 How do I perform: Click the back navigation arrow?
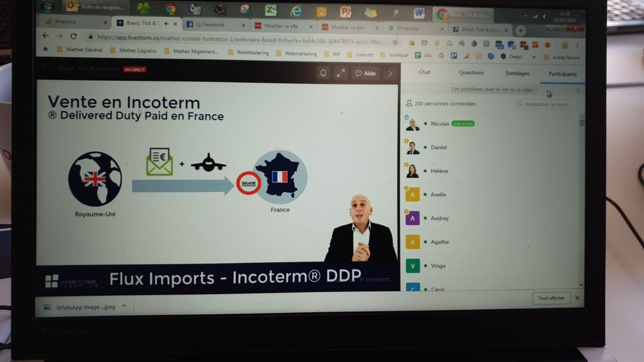click(46, 35)
